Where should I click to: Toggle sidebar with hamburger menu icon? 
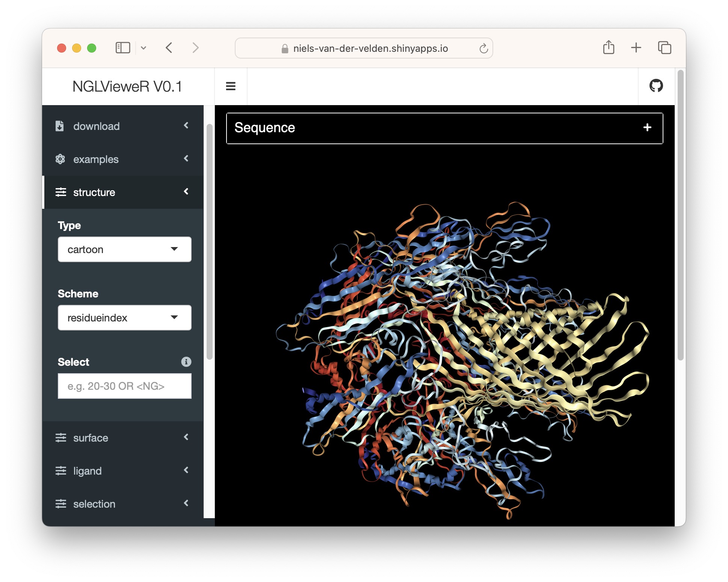(x=231, y=86)
